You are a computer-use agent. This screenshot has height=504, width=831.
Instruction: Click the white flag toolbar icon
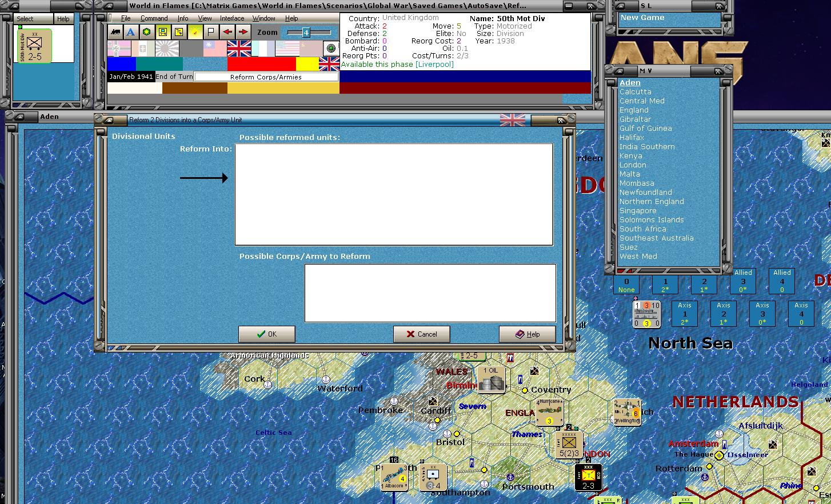211,32
